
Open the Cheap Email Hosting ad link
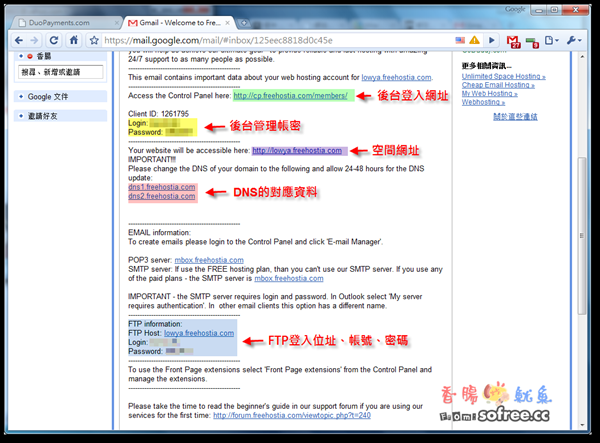point(498,85)
